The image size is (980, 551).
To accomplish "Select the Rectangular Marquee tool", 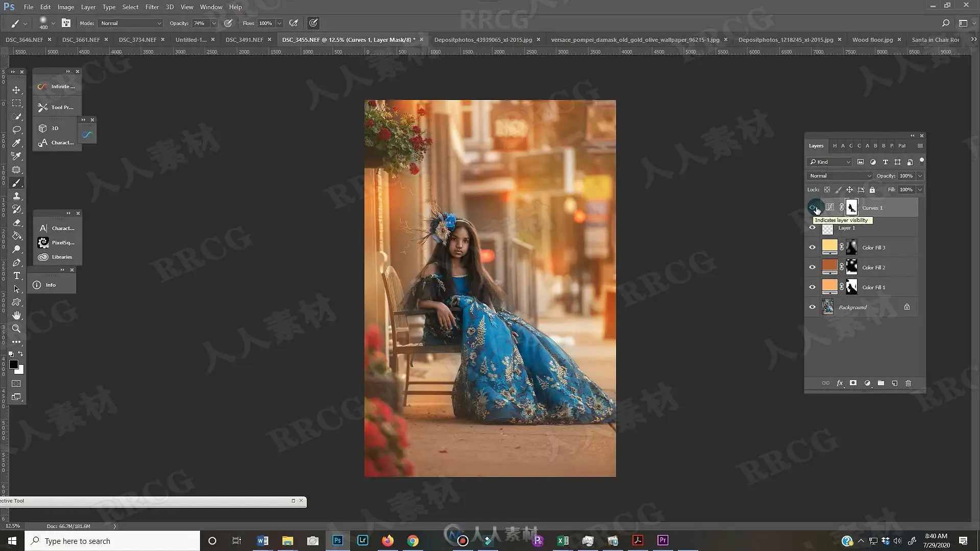I will pyautogui.click(x=16, y=103).
